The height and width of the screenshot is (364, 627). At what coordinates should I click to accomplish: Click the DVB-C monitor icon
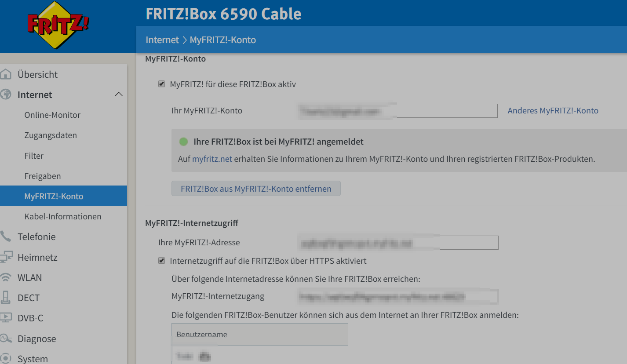[x=6, y=318]
